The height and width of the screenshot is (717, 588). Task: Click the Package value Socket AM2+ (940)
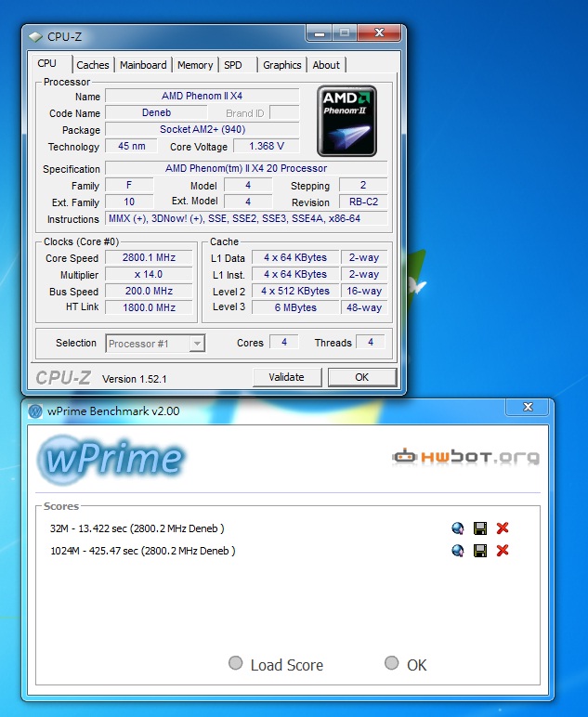click(x=203, y=129)
